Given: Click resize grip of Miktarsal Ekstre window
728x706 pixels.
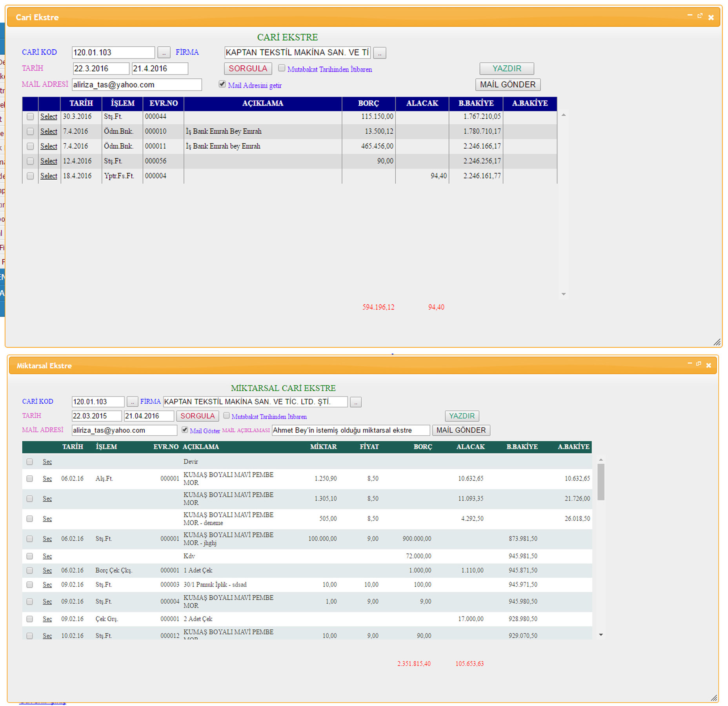Looking at the screenshot, I should tap(714, 698).
